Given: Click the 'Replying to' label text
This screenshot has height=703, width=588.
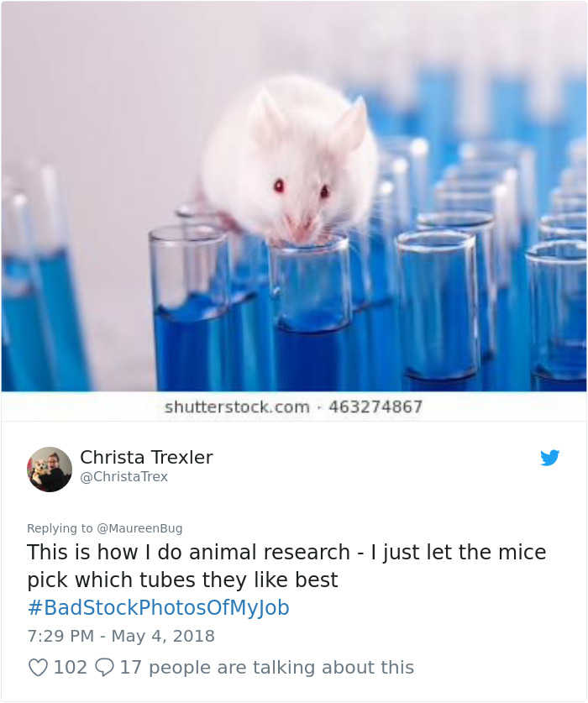Looking at the screenshot, I should (x=60, y=528).
